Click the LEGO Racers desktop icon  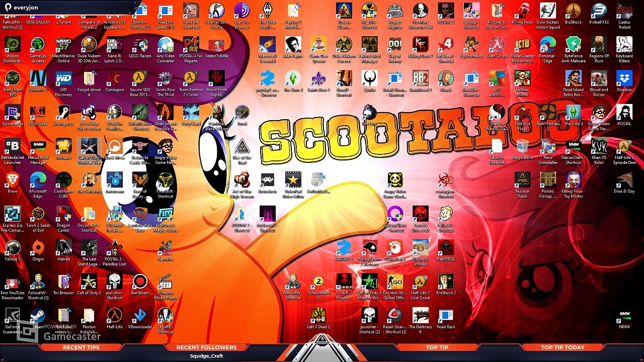point(140,47)
